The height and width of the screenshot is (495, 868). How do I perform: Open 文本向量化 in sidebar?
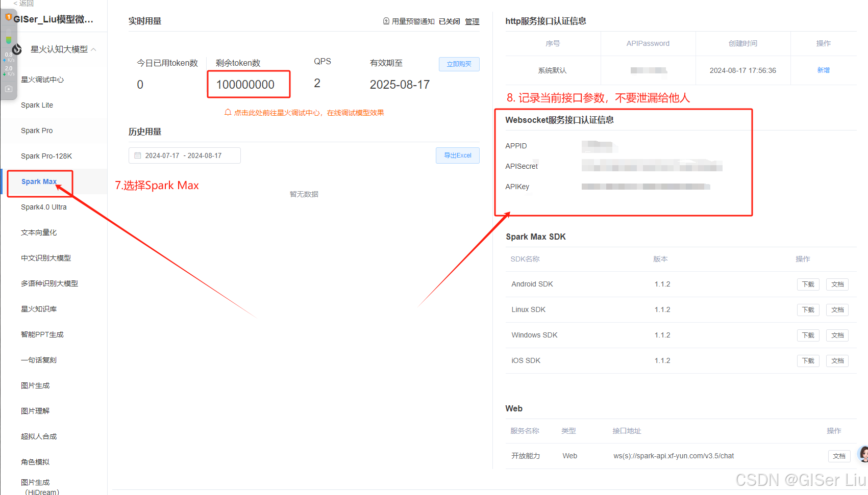point(39,232)
